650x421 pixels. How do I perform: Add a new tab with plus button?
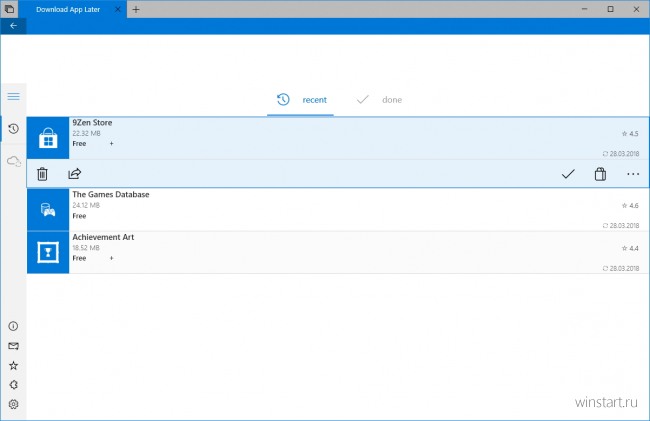(136, 9)
